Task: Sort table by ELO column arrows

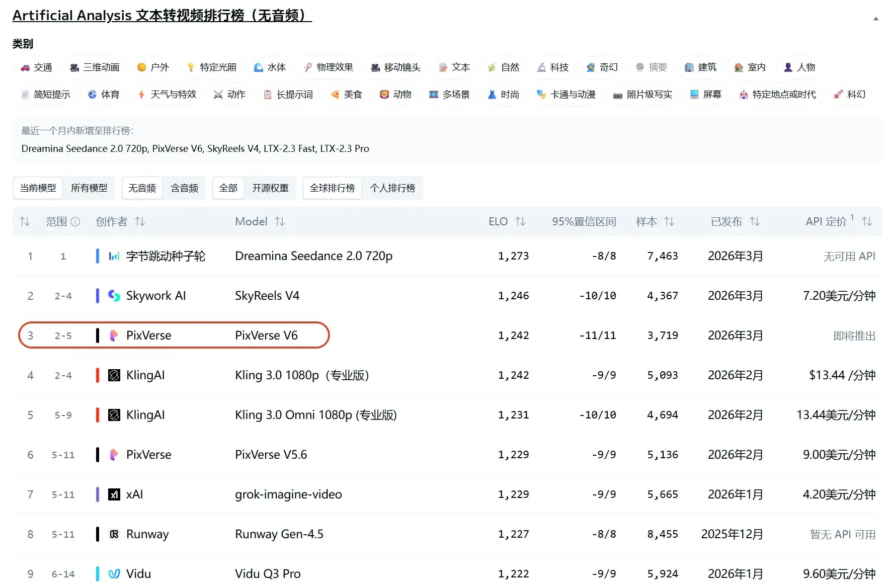Action: tap(520, 222)
